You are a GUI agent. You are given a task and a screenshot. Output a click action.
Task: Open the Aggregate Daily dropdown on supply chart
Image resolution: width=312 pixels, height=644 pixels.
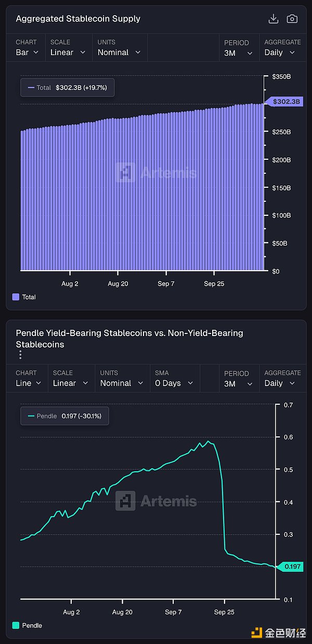(x=280, y=53)
